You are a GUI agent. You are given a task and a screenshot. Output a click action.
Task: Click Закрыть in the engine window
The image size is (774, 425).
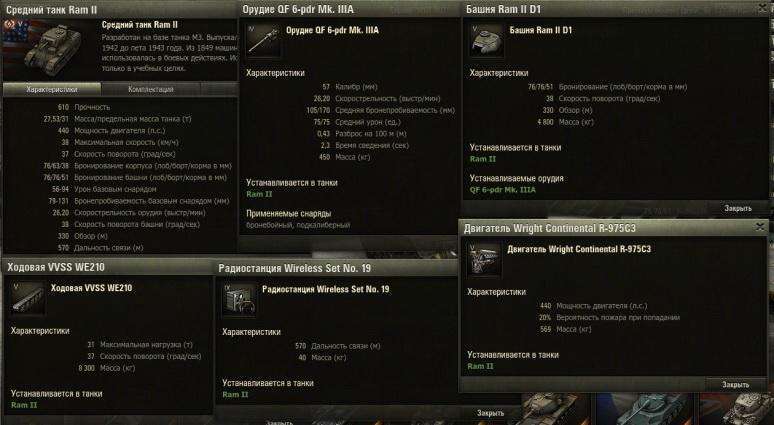[735, 385]
